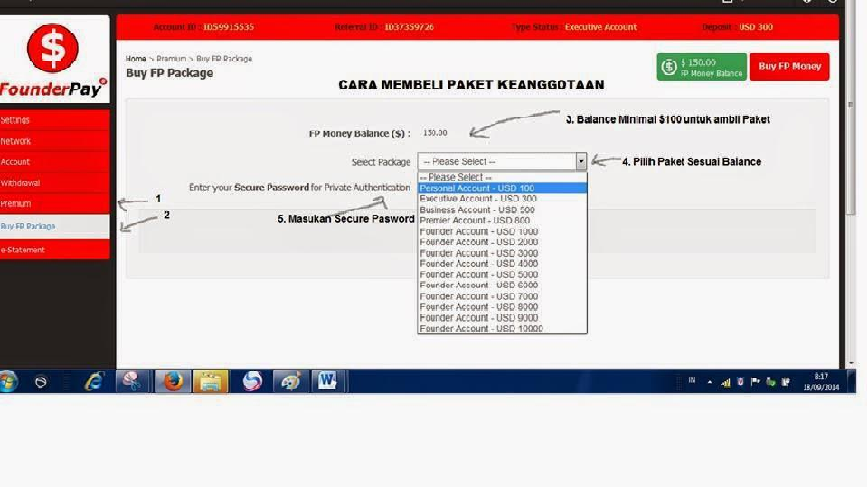Click the FP Money Balance value 150.00
Image resolution: width=868 pixels, height=487 pixels.
click(x=435, y=134)
